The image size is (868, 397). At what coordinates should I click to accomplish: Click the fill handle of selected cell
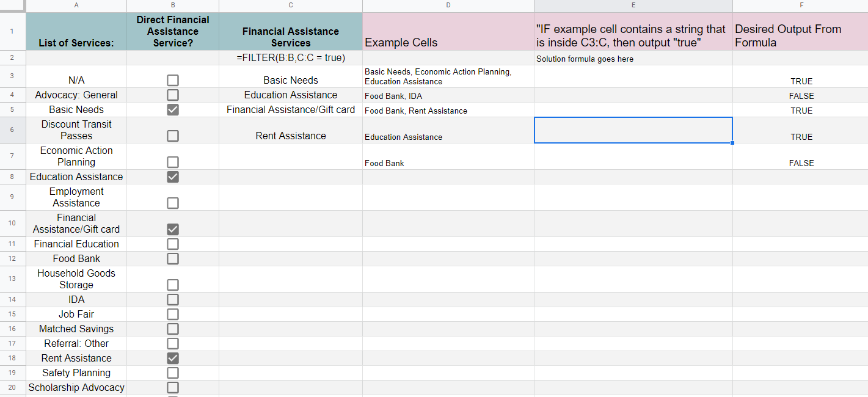coord(732,143)
